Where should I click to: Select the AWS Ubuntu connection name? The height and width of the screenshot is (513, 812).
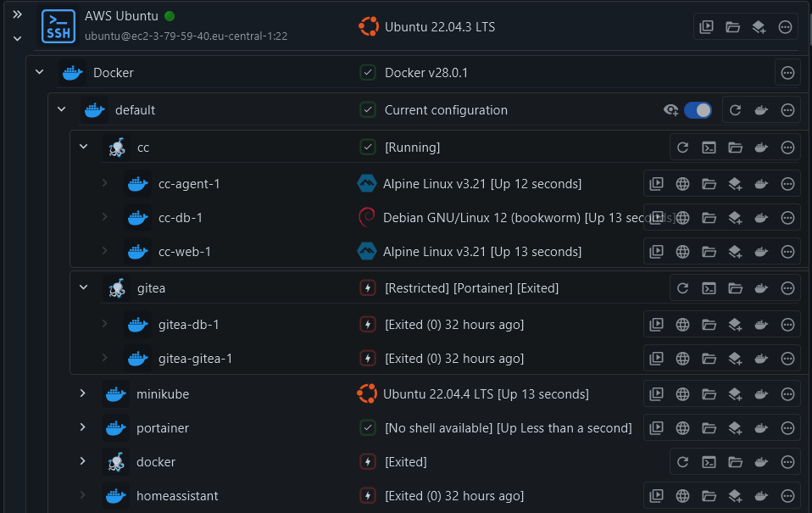point(121,16)
